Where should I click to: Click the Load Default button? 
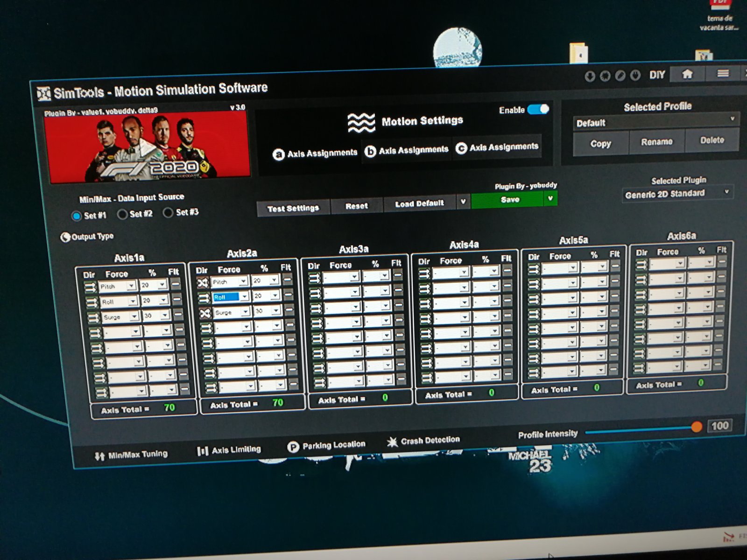click(x=420, y=203)
